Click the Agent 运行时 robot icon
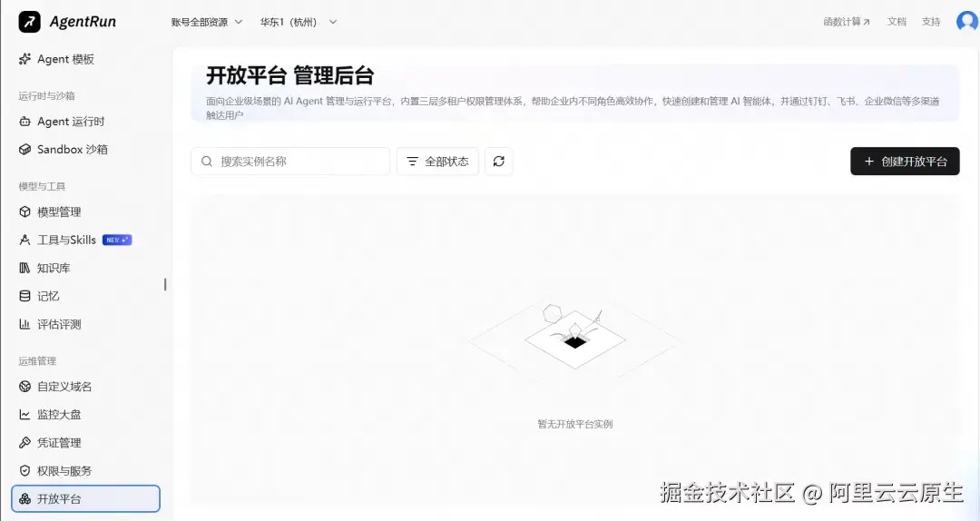This screenshot has width=980, height=521. pyautogui.click(x=24, y=122)
